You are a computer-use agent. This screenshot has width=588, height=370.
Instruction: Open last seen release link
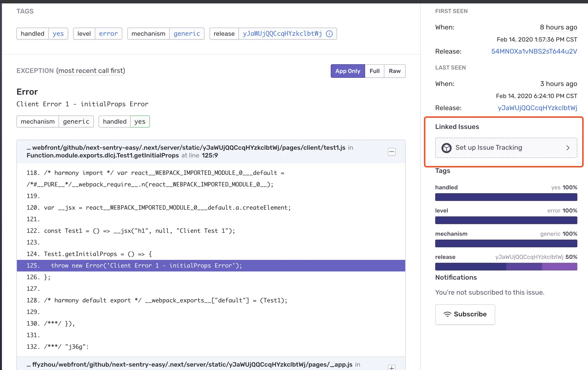(537, 108)
